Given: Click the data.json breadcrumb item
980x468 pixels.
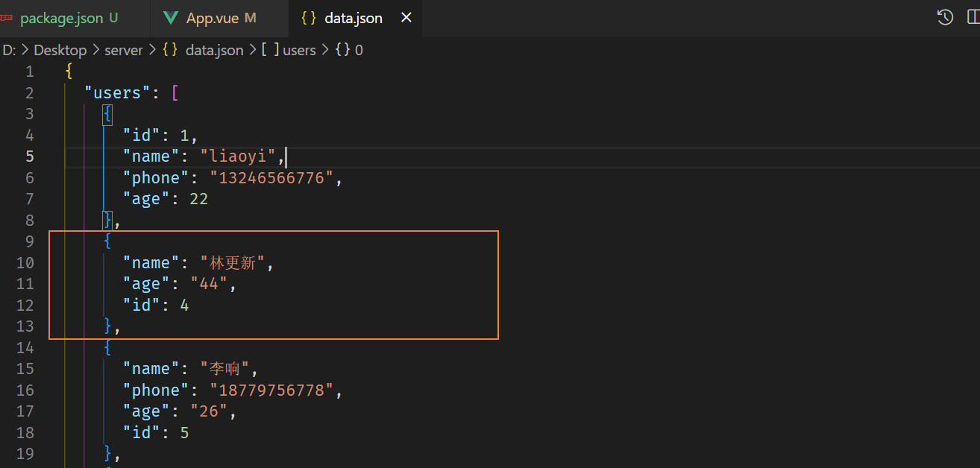Looking at the screenshot, I should pyautogui.click(x=213, y=50).
